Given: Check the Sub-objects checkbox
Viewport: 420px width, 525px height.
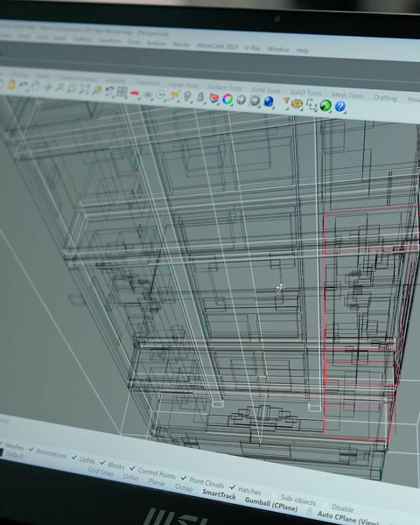Looking at the screenshot, I should [x=275, y=495].
